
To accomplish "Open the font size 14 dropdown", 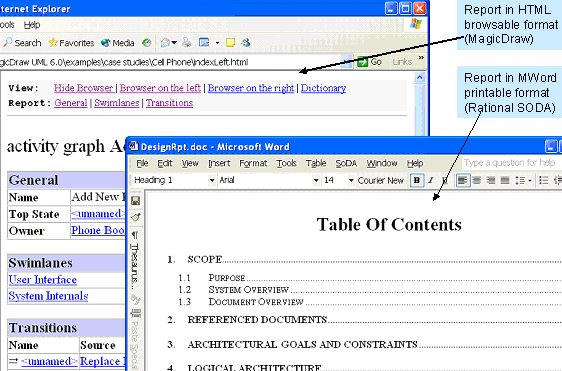I will 351,180.
